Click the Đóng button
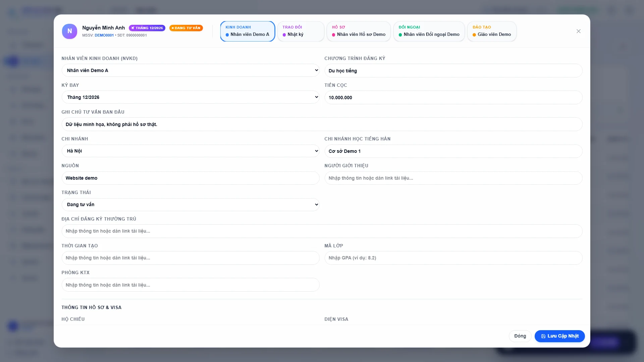 [520, 336]
